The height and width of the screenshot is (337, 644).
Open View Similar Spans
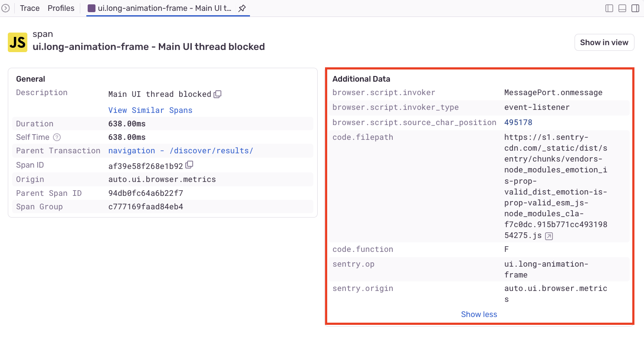[x=150, y=110]
